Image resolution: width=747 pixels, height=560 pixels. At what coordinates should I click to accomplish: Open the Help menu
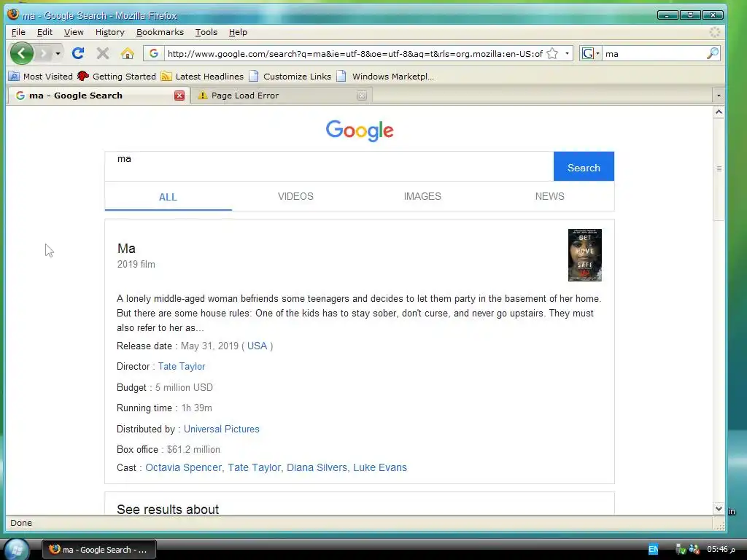click(x=238, y=32)
